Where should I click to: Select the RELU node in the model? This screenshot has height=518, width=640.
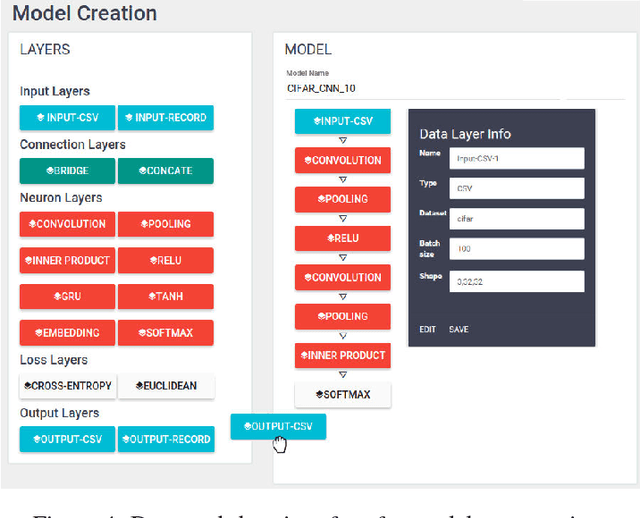click(343, 238)
